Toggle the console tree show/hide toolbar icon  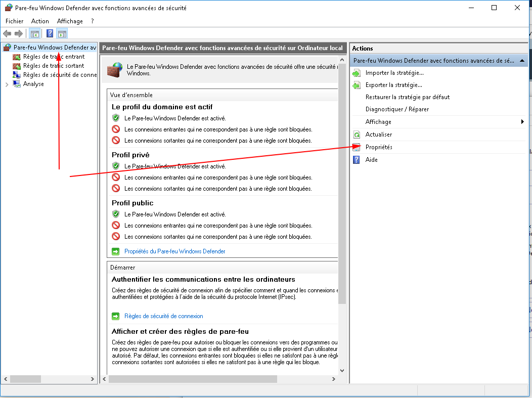(34, 33)
